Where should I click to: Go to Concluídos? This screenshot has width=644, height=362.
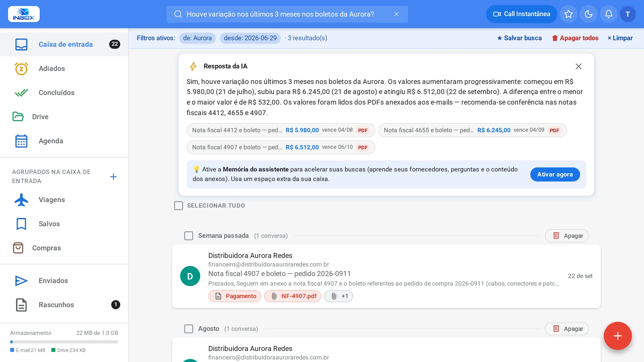64,93
